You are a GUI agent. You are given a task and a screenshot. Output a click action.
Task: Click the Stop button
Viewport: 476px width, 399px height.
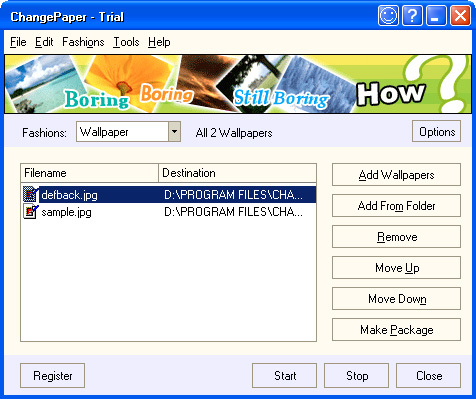pyautogui.click(x=357, y=376)
